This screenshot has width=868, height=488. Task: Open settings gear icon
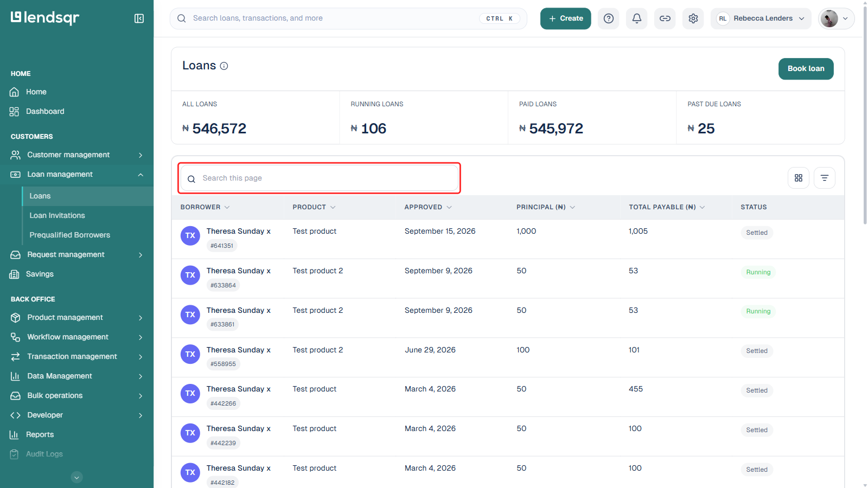[x=693, y=18]
